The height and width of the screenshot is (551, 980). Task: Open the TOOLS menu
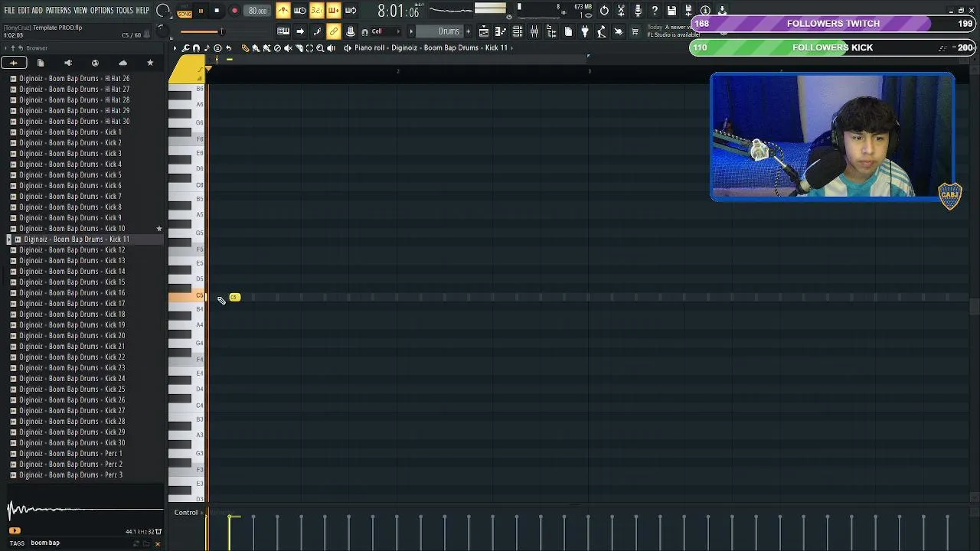pyautogui.click(x=124, y=10)
